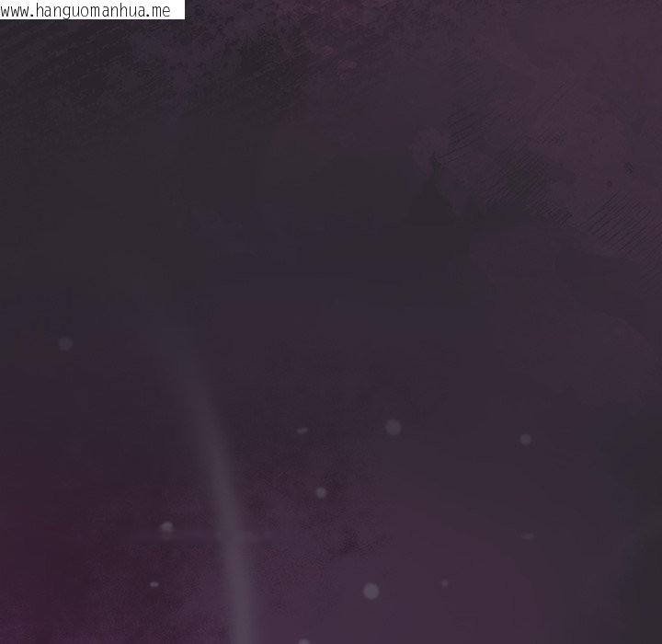Open the www.hanguomanhua.me watermark link
This screenshot has width=662, height=644.
click(87, 10)
